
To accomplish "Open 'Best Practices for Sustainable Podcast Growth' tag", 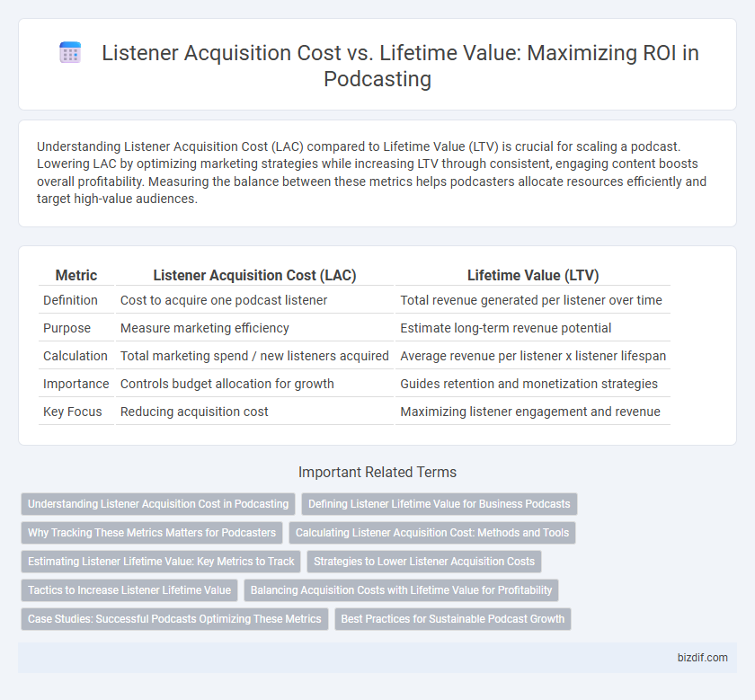I will click(x=453, y=618).
